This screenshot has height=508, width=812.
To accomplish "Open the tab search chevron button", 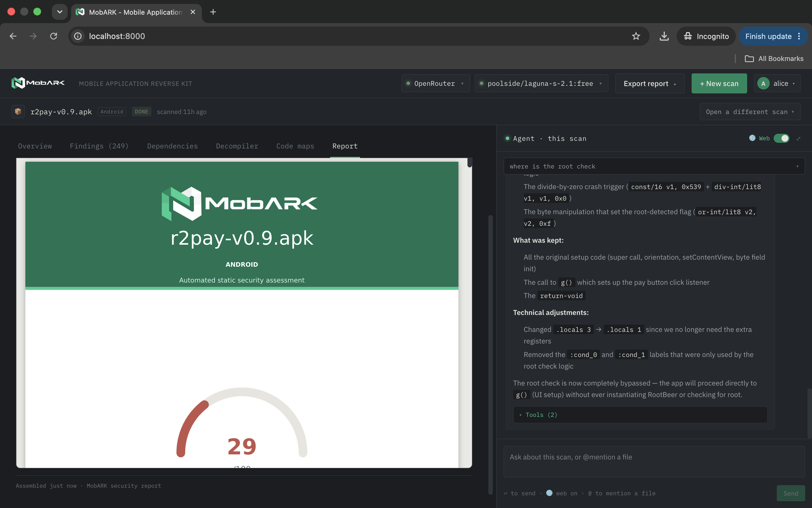I will pos(60,12).
